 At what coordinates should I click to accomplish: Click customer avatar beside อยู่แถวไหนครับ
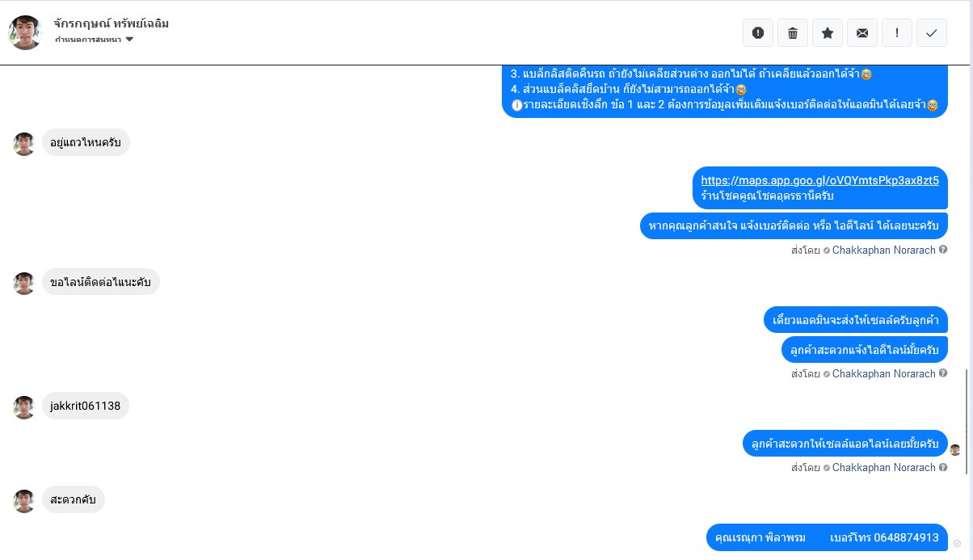[x=24, y=144]
